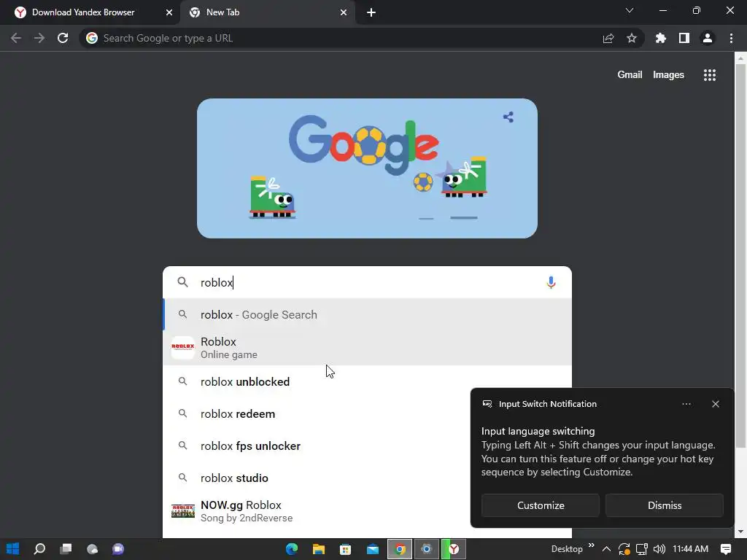Open the Google apps grid
Screen dimensions: 747x560
pos(710,75)
